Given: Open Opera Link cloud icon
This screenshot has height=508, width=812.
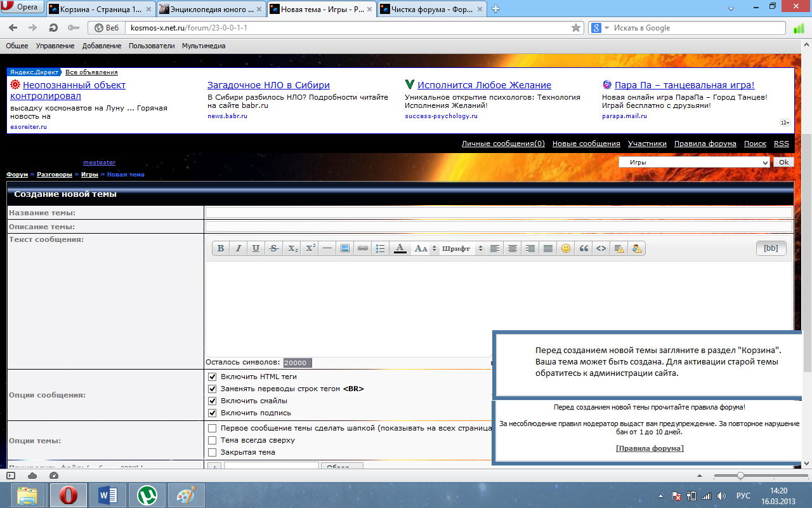Looking at the screenshot, I should pos(32,476).
